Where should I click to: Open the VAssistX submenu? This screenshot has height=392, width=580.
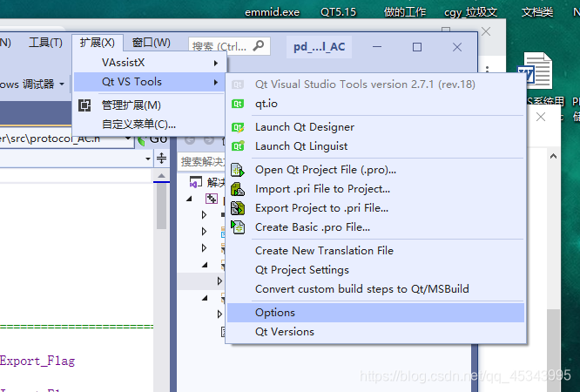[x=150, y=63]
